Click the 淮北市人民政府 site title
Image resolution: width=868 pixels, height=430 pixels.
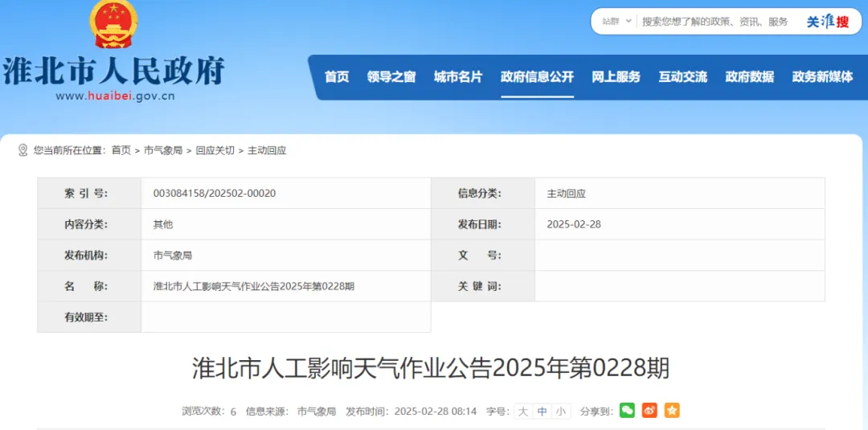113,72
